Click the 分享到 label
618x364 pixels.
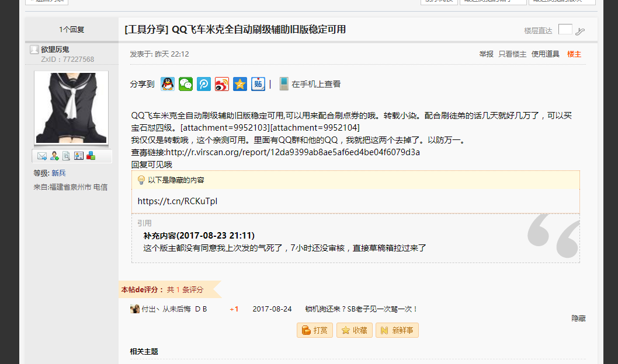(143, 84)
